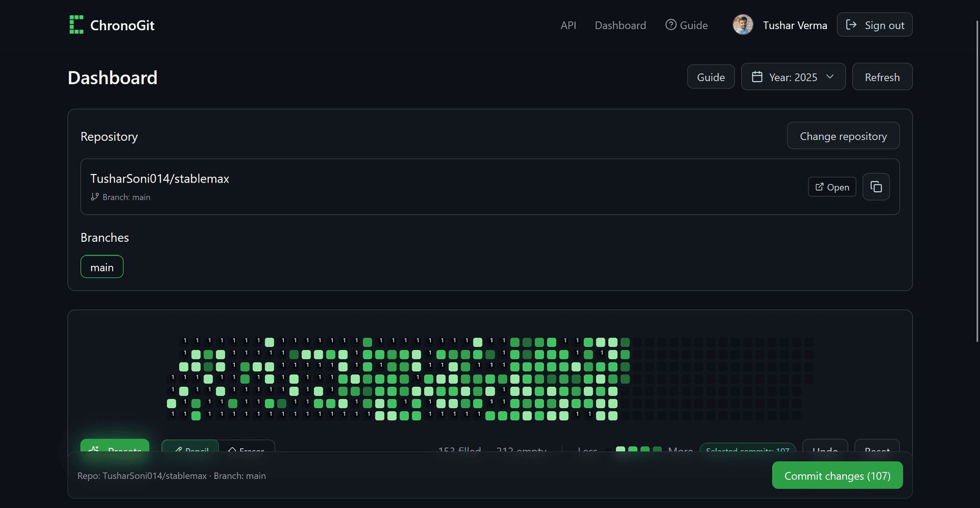Copy repository name with the copy icon
This screenshot has width=980, height=508.
pyautogui.click(x=876, y=187)
